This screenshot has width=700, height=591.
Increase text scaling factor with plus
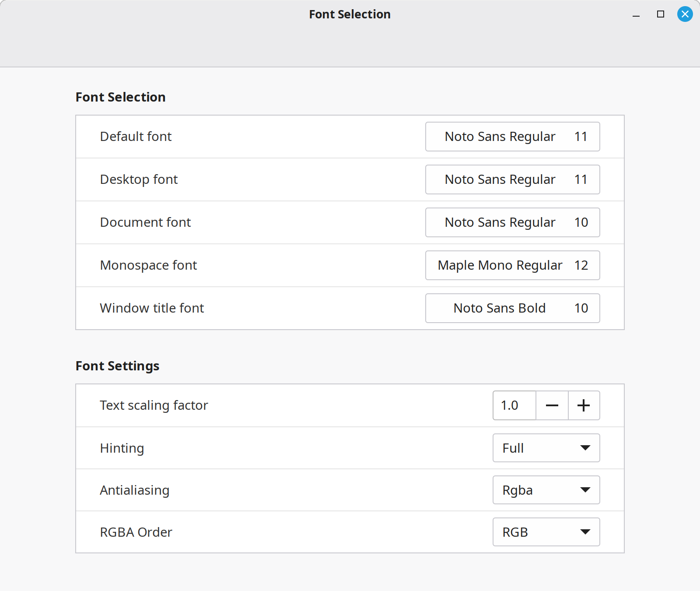pyautogui.click(x=584, y=405)
